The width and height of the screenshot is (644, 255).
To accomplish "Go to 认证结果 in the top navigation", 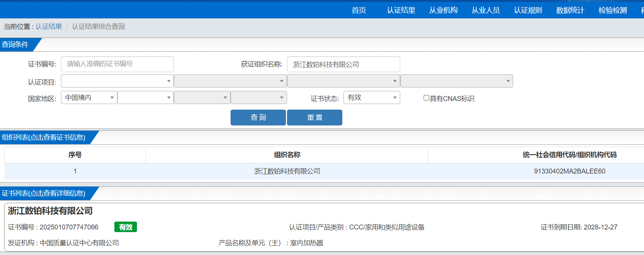I will 401,10.
